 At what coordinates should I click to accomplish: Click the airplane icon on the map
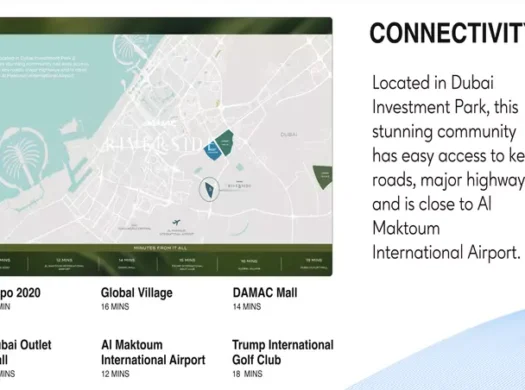pyautogui.click(x=176, y=222)
